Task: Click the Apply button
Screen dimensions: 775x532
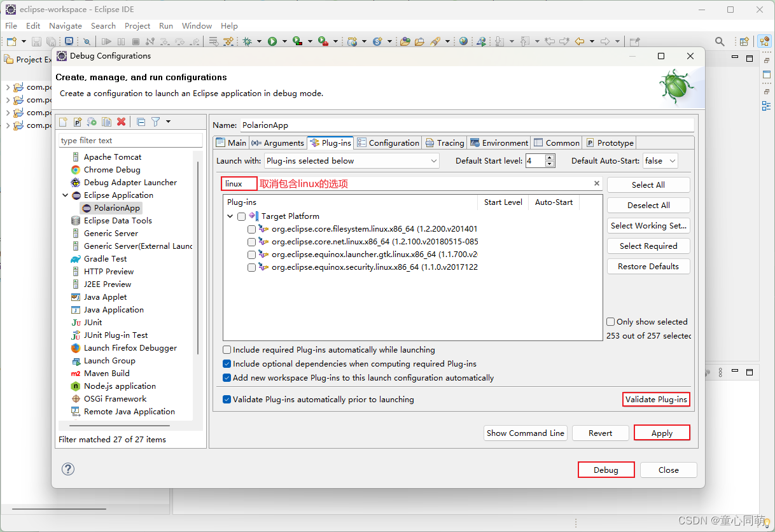Action: coord(662,433)
